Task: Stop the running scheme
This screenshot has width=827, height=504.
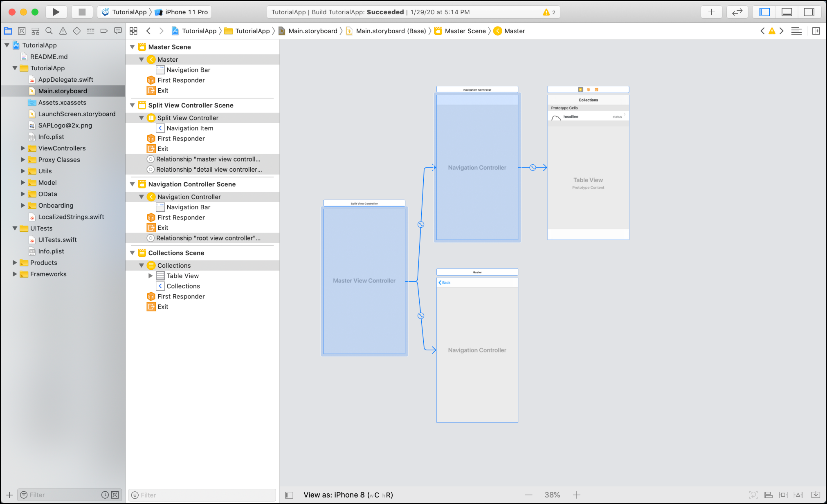Action: (82, 12)
